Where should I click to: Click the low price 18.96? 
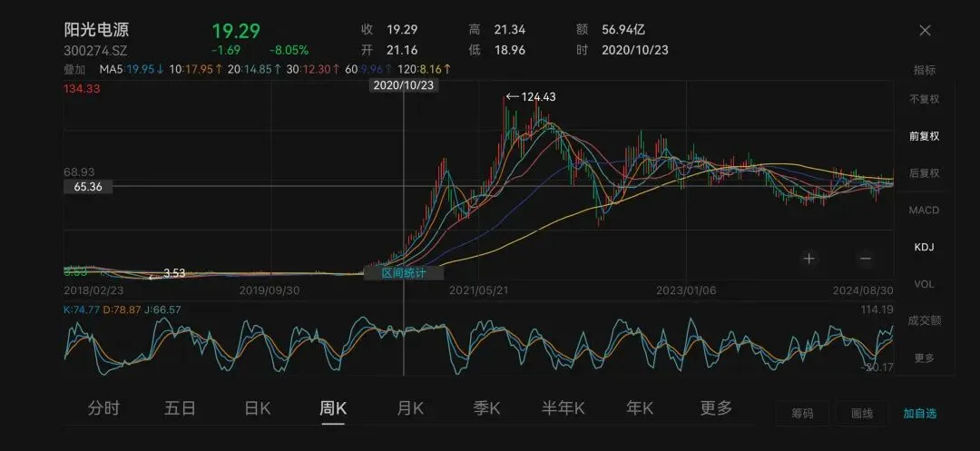(509, 50)
